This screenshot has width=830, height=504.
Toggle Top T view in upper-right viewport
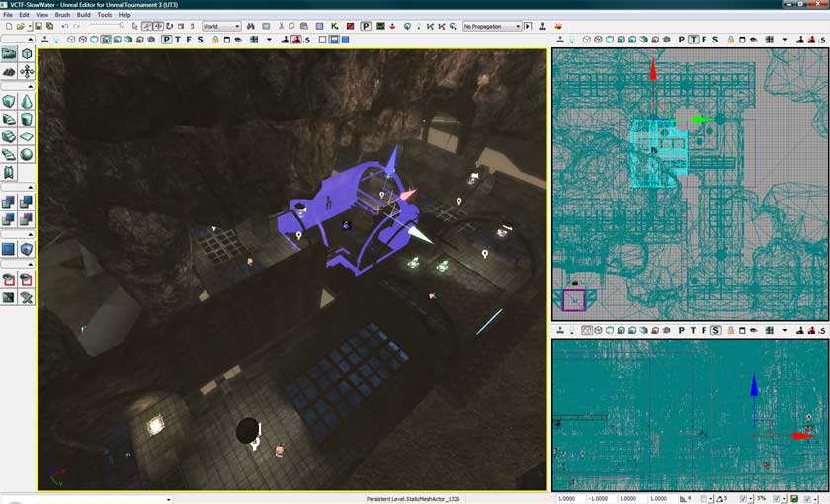tap(693, 40)
